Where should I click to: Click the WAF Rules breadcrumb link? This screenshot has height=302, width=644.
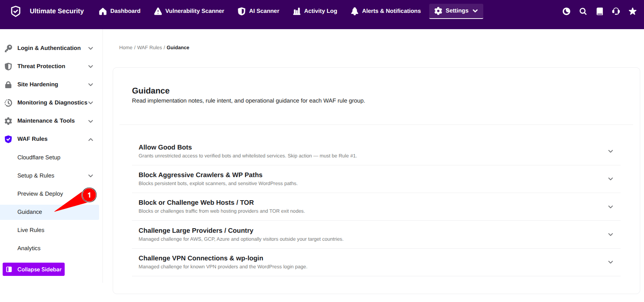pos(149,48)
